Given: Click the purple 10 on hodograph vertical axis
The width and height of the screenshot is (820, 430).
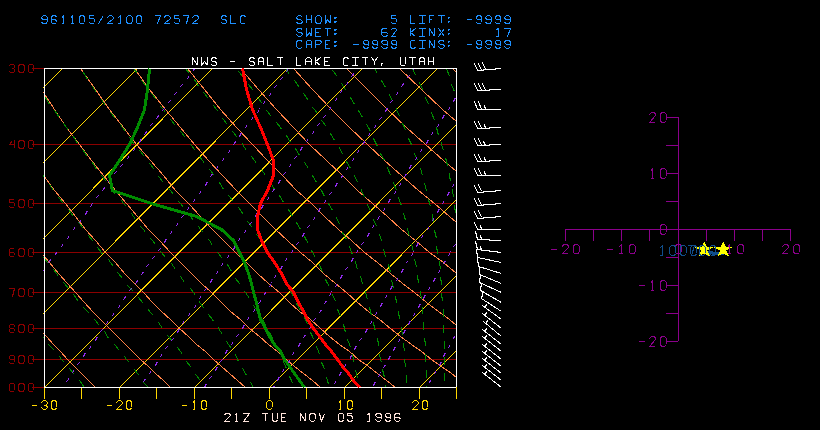Looking at the screenshot, I should tap(658, 174).
